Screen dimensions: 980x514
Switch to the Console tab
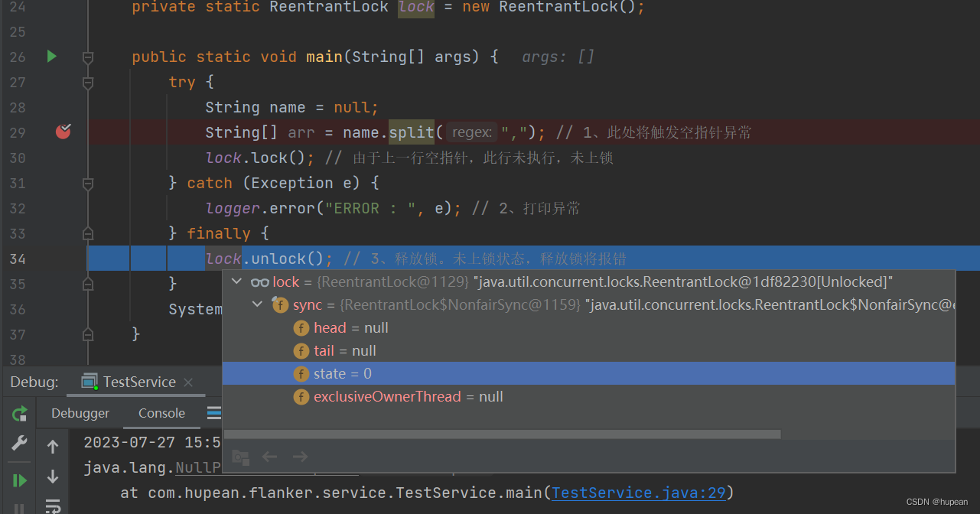(x=161, y=412)
